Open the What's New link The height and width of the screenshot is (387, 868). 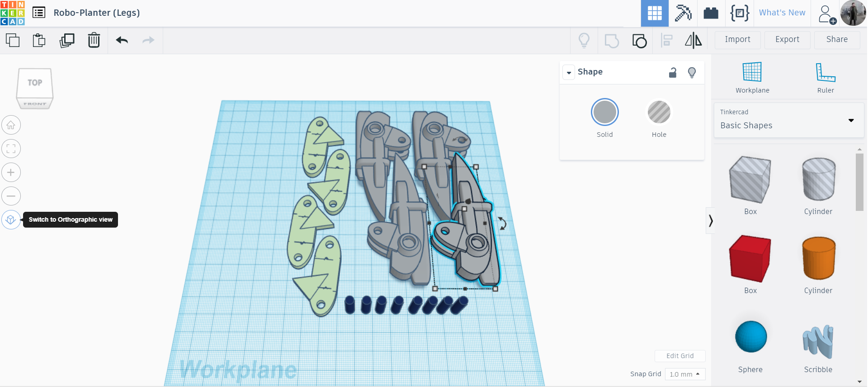click(x=782, y=13)
